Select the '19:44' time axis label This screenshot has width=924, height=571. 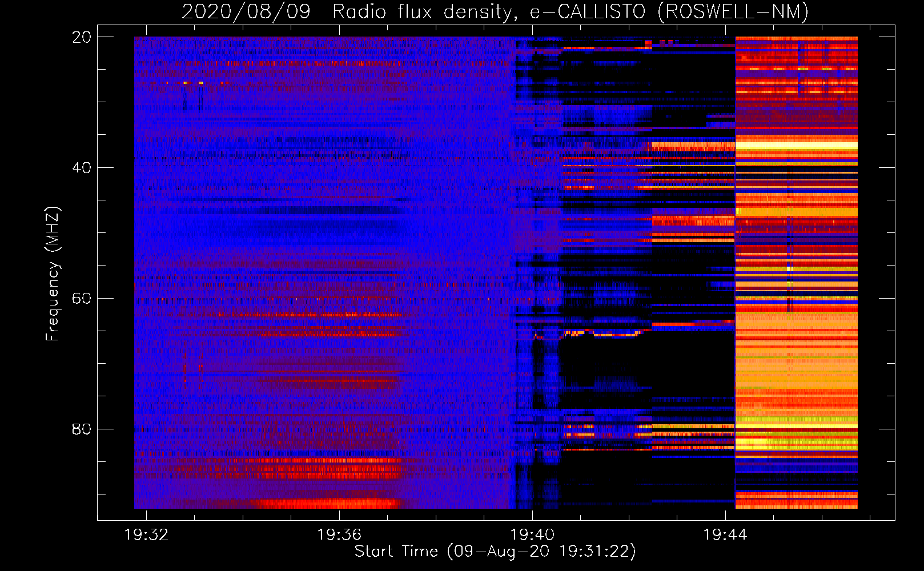click(x=725, y=535)
